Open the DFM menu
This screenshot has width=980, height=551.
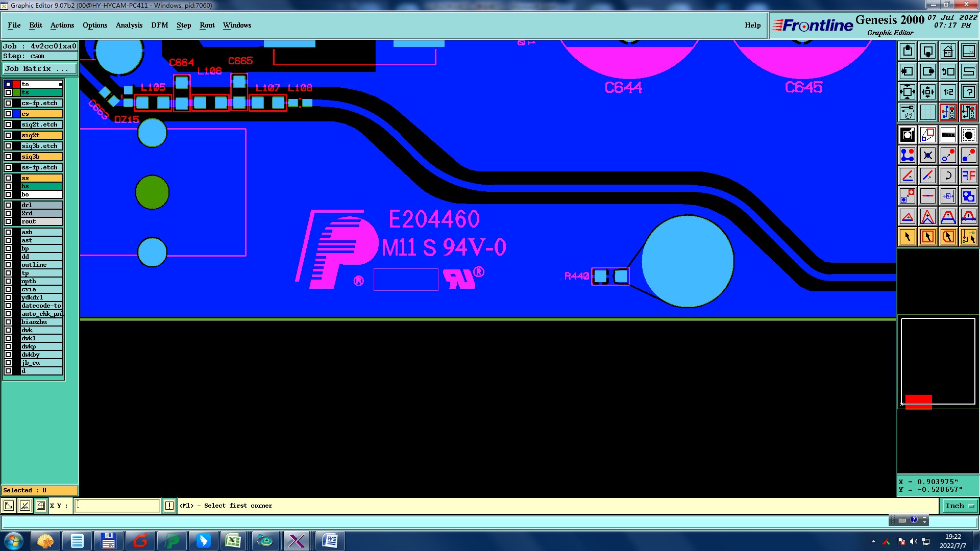click(159, 25)
